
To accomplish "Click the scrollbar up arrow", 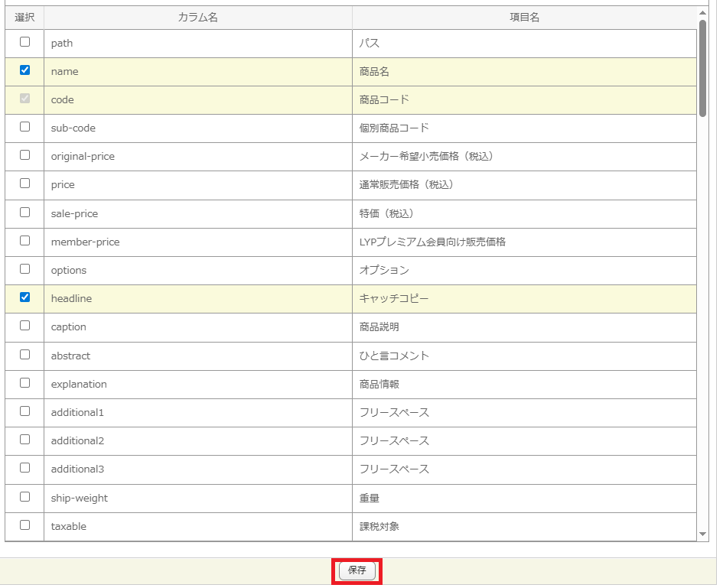I will coord(702,12).
